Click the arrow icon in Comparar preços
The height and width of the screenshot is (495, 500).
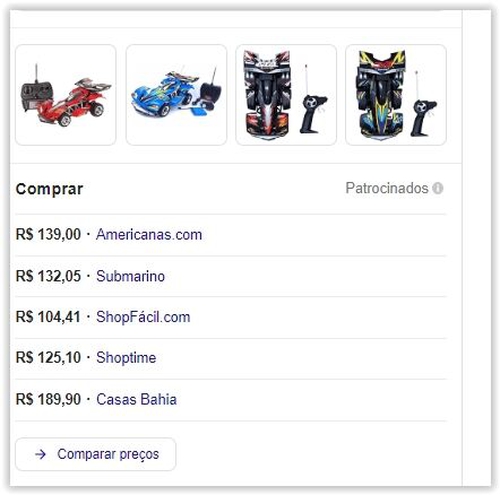pos(40,454)
